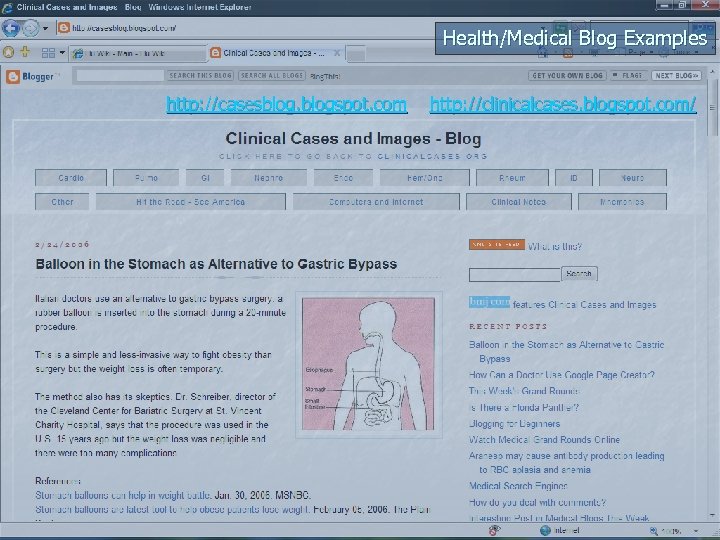
Task: Click the Blogger favicon in the address bar
Action: [x=64, y=28]
